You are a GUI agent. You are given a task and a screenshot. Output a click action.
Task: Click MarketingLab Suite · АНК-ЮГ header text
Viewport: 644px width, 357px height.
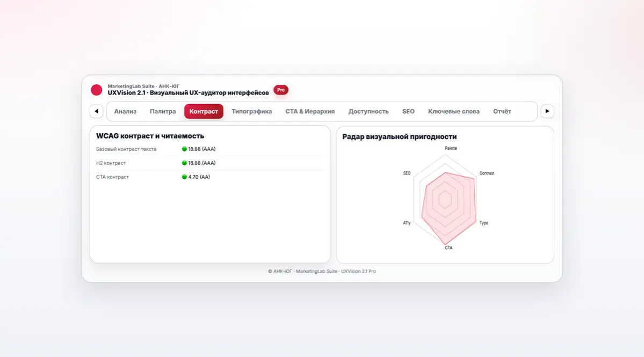point(143,86)
